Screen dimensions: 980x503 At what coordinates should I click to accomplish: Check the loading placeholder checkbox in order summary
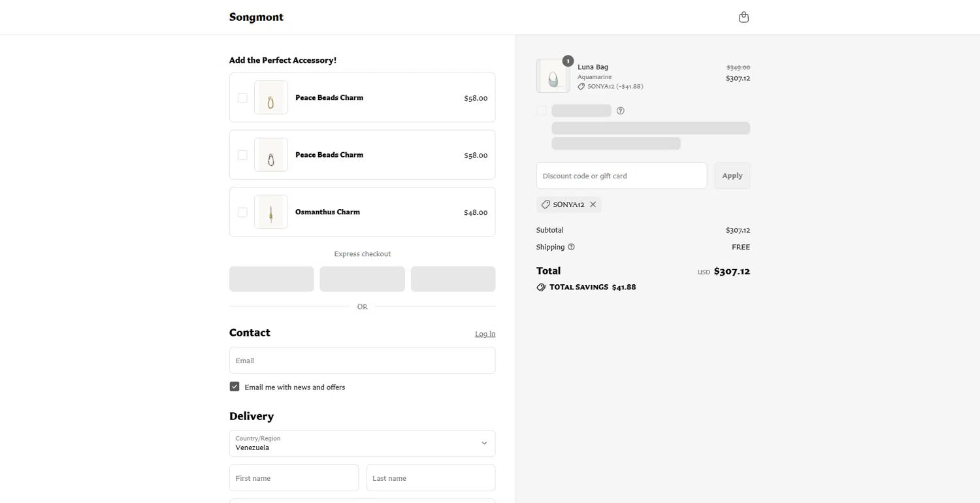[541, 111]
